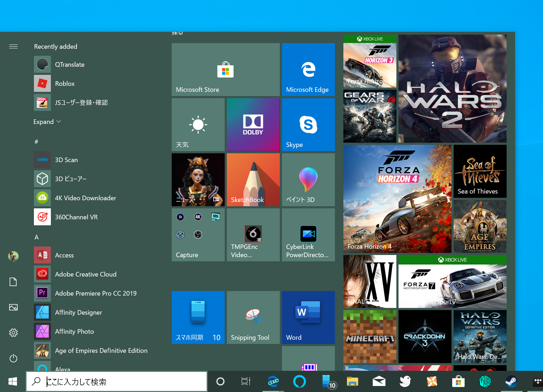
Task: Open the Word tile
Action: tap(308, 317)
